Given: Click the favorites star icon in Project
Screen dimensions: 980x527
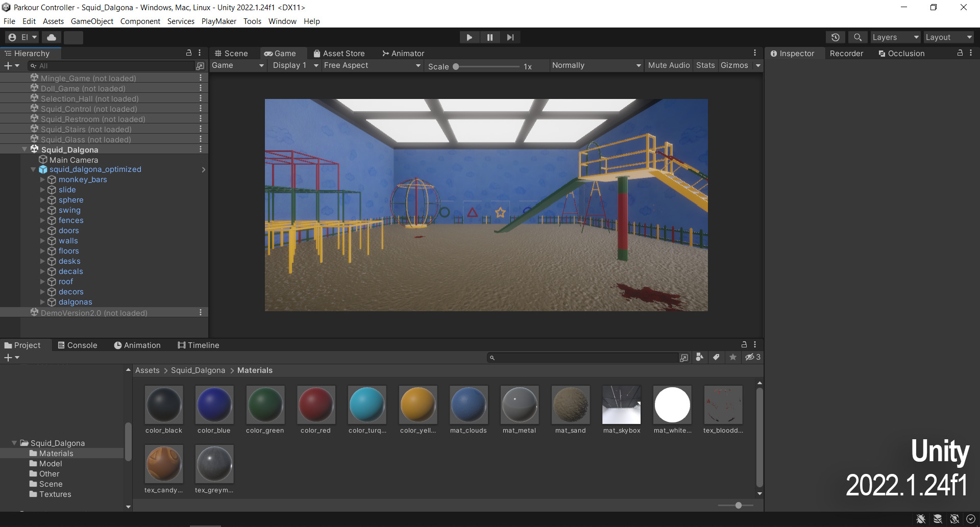Looking at the screenshot, I should (x=733, y=357).
